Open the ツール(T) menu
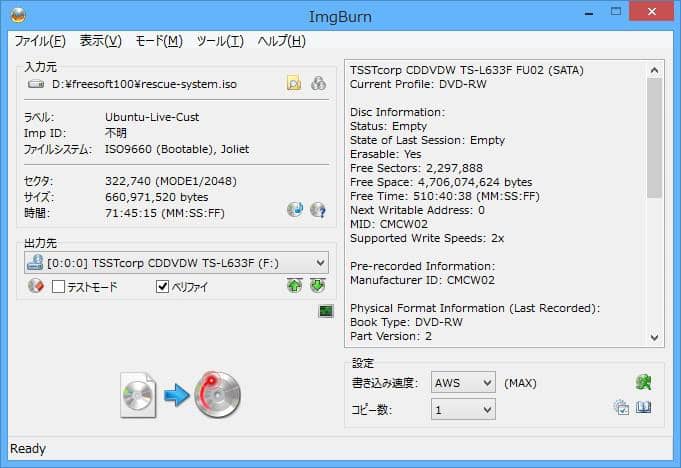The height and width of the screenshot is (468, 681). pyautogui.click(x=220, y=41)
